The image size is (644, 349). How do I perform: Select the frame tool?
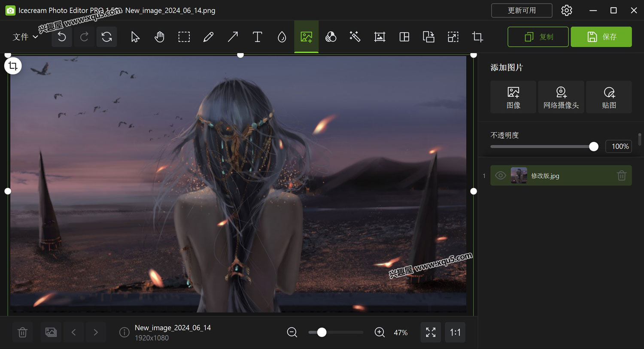380,37
